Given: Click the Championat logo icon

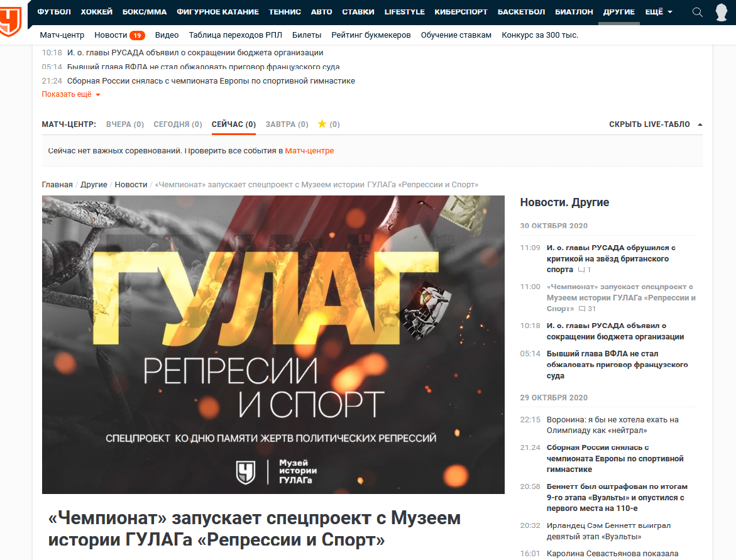Looking at the screenshot, I should (x=10, y=21).
